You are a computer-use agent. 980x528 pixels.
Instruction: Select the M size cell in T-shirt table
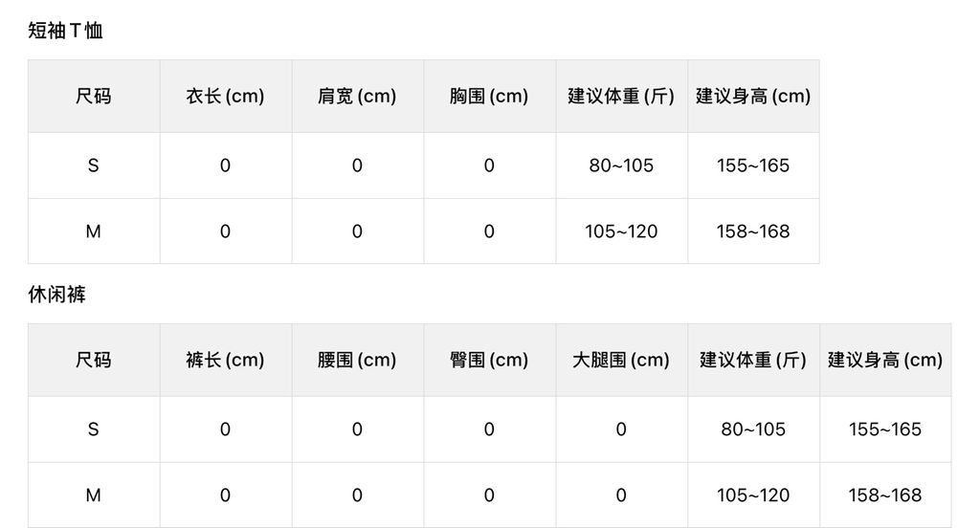(93, 231)
